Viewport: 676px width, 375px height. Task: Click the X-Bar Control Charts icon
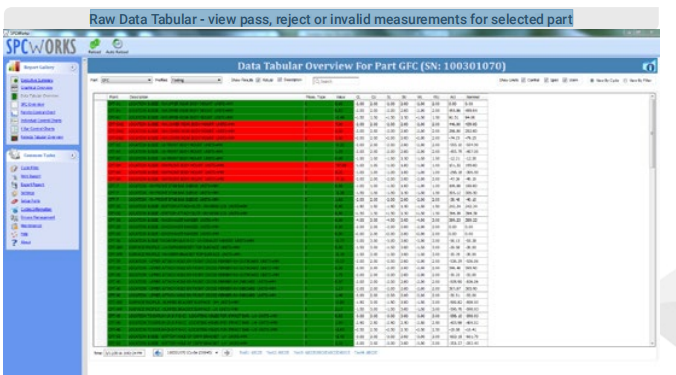pyautogui.click(x=15, y=129)
